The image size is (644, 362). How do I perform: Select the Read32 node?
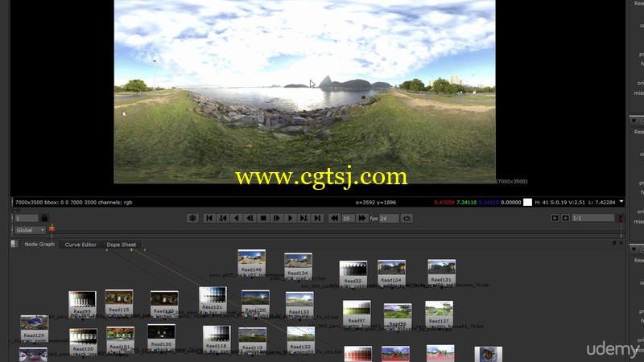pyautogui.click(x=353, y=274)
